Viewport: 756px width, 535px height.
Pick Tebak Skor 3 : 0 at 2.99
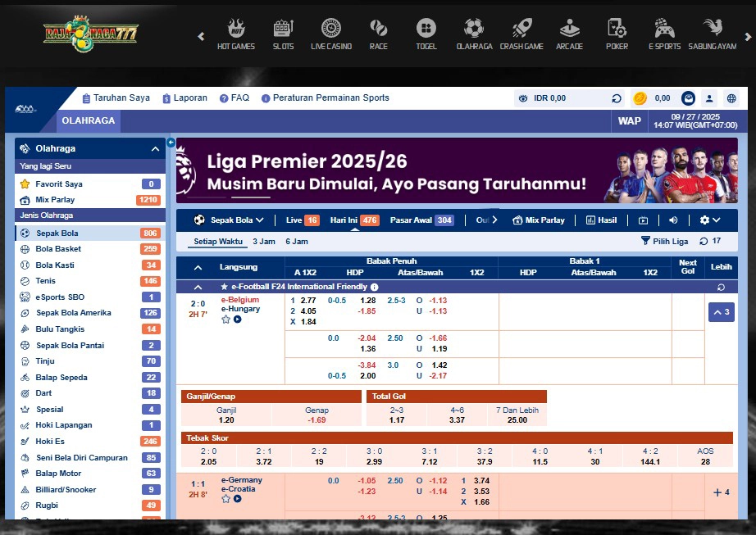(374, 456)
